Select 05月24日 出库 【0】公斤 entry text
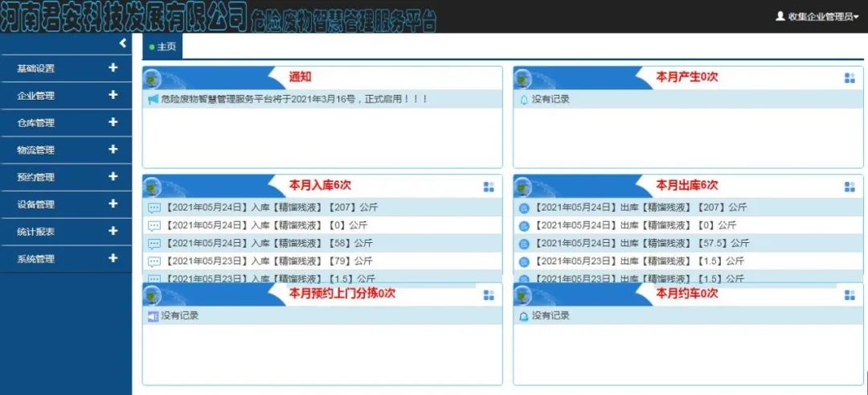The width and height of the screenshot is (868, 395). tap(635, 225)
